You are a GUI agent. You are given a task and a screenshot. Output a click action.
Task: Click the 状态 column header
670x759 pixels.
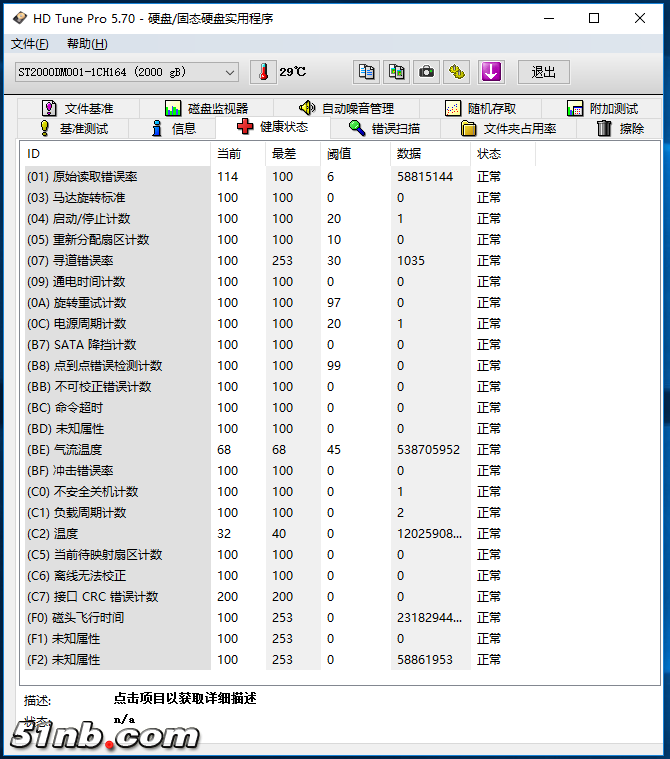point(489,154)
